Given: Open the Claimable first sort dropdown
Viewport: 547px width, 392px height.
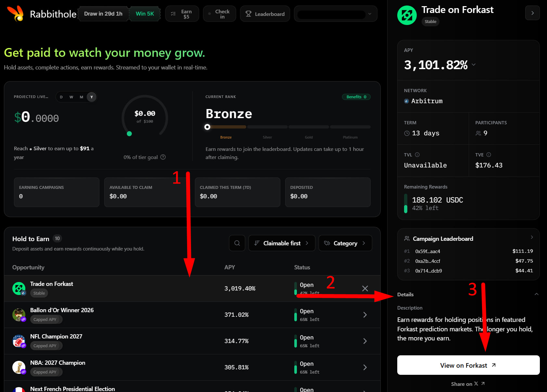Looking at the screenshot, I should point(282,243).
